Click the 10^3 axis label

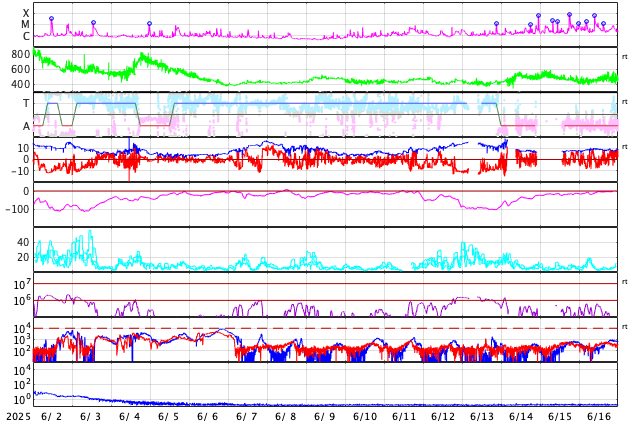tap(22, 340)
